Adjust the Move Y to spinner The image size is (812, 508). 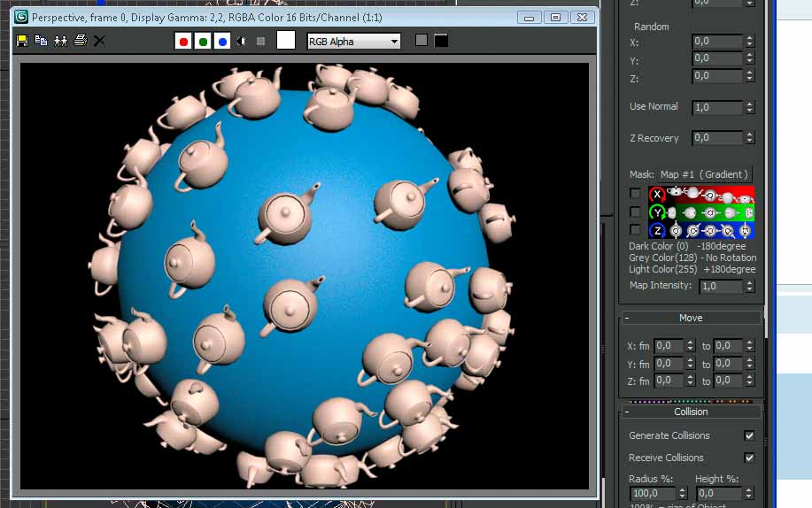pyautogui.click(x=749, y=364)
